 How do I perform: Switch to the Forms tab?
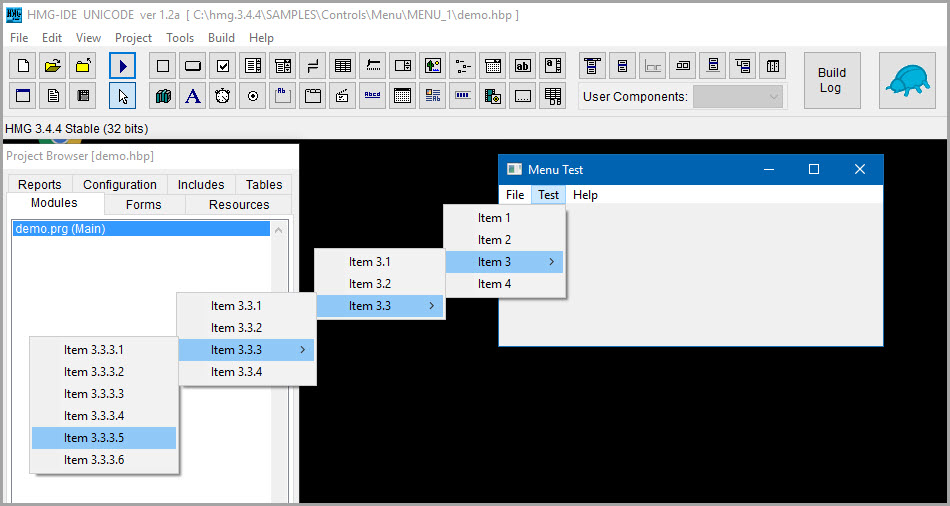[x=144, y=205]
